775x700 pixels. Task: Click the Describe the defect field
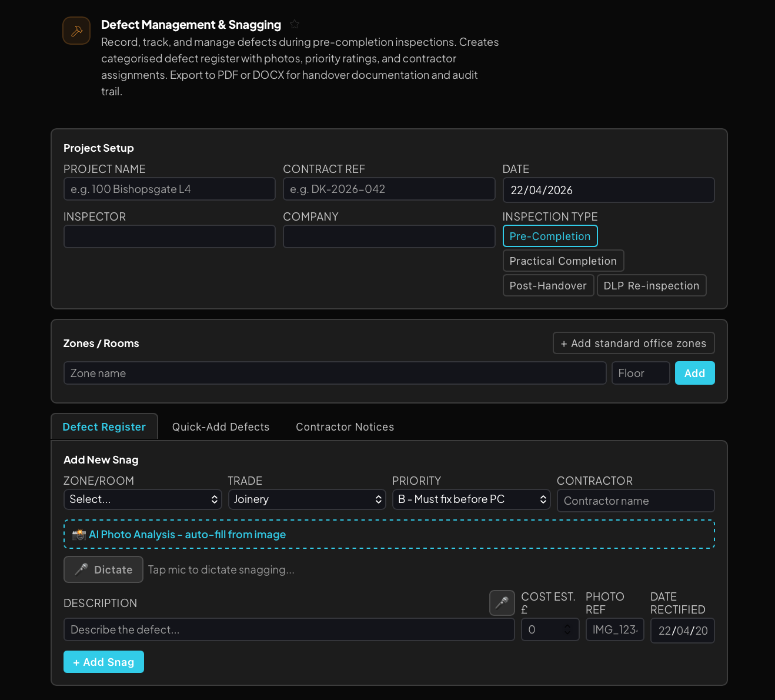[x=289, y=629]
